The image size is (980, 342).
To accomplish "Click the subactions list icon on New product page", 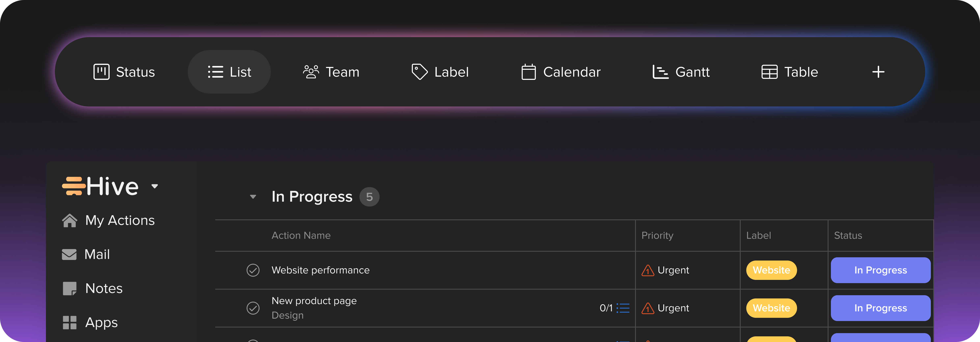I will pyautogui.click(x=623, y=308).
